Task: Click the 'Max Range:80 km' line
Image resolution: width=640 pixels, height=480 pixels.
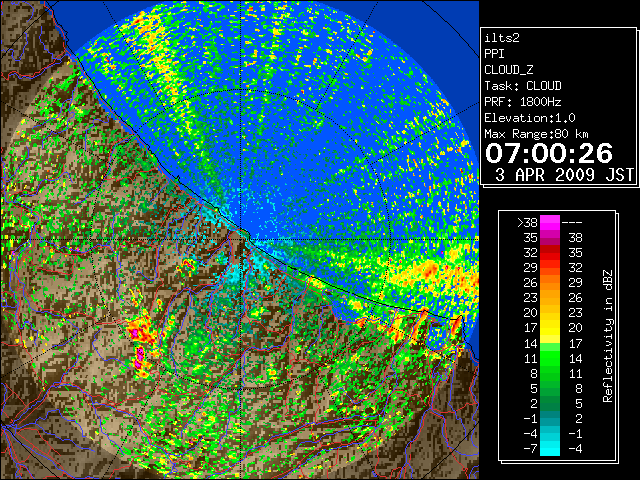Action: (x=537, y=134)
